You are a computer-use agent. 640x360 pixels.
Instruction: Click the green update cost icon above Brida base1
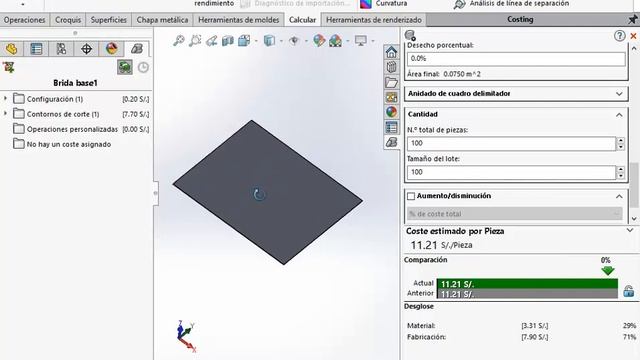[125, 67]
